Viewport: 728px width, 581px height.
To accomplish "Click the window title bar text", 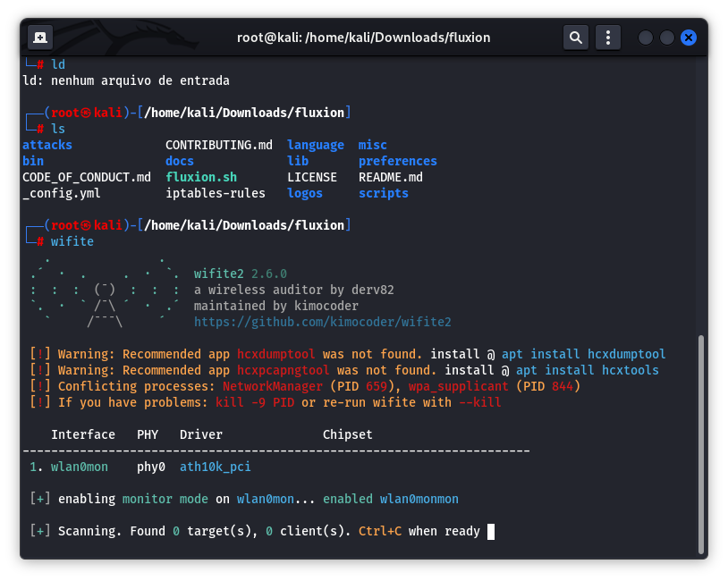I will [363, 38].
